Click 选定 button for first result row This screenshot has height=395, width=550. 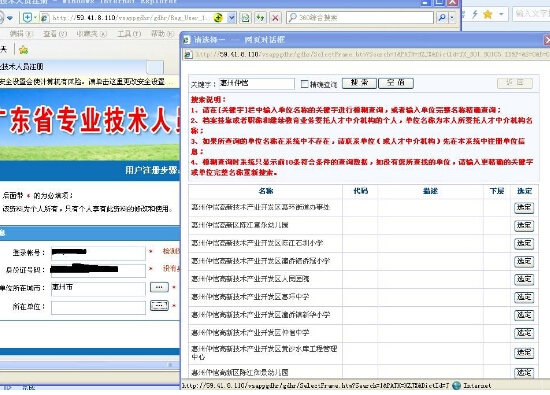[524, 208]
